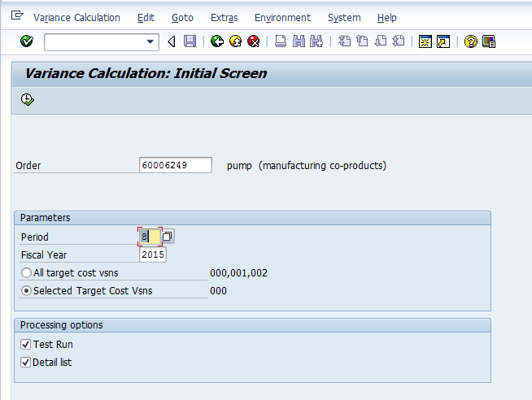Image resolution: width=532 pixels, height=400 pixels.
Task: Expand the command field dropdown arrow
Action: pos(150,41)
